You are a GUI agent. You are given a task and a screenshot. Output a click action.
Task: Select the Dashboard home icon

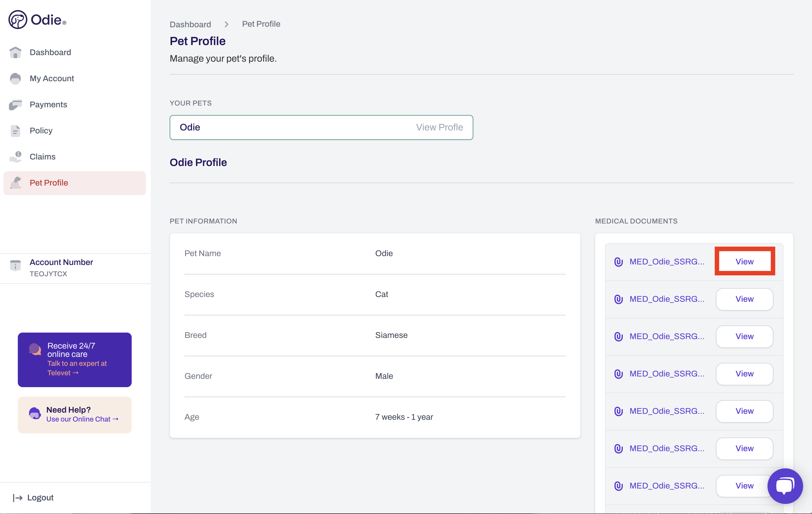coord(15,52)
